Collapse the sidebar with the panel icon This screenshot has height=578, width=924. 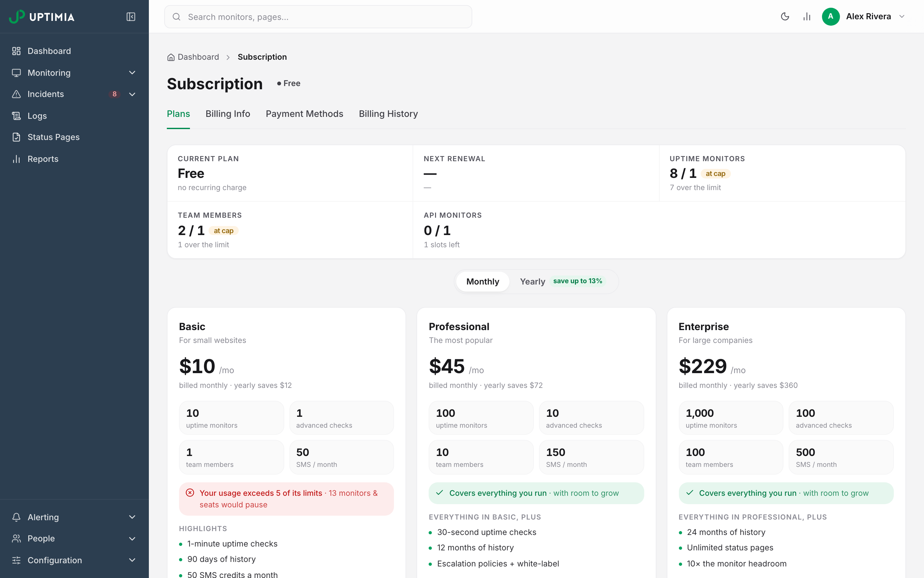click(x=131, y=17)
